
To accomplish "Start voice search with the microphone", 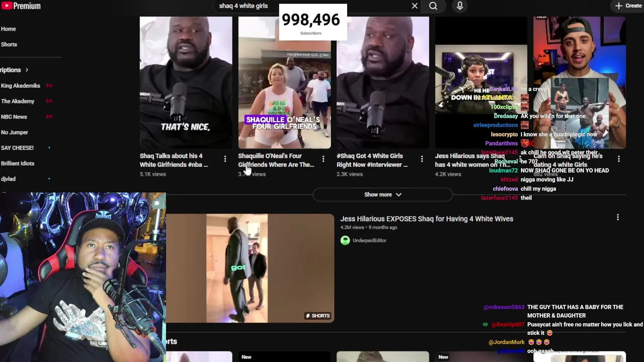I will click(460, 6).
